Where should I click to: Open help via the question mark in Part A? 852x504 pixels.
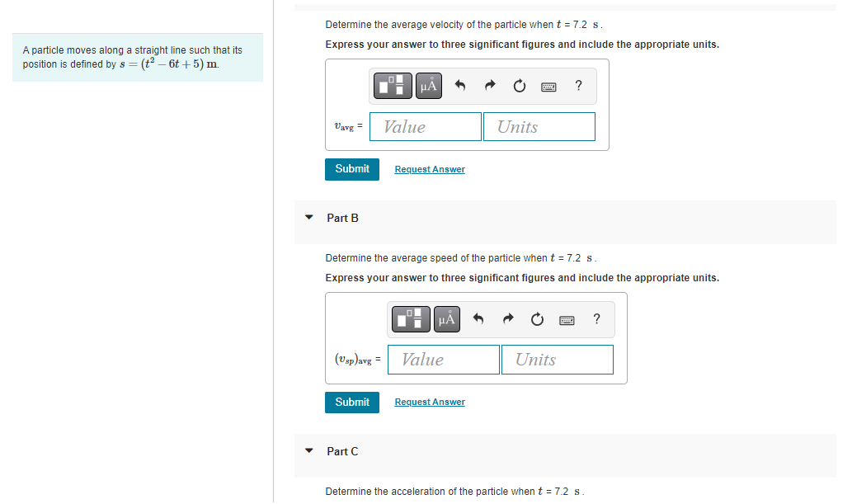pyautogui.click(x=578, y=85)
